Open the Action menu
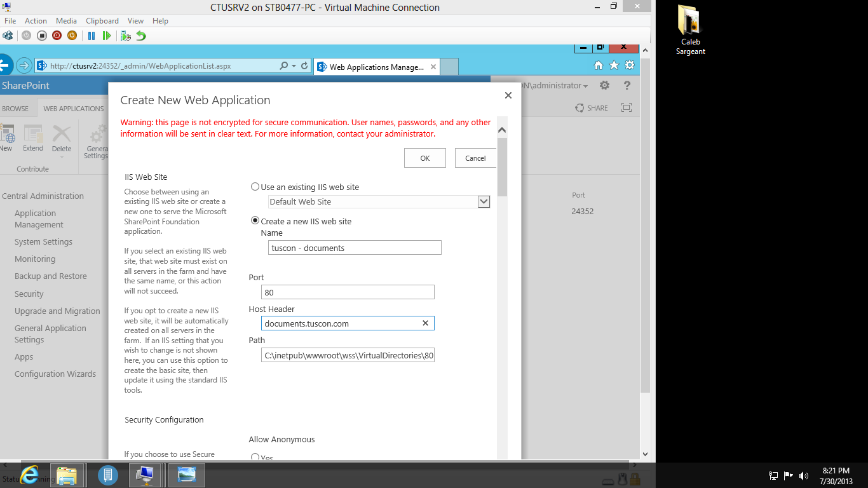This screenshot has height=488, width=868. pos(36,21)
